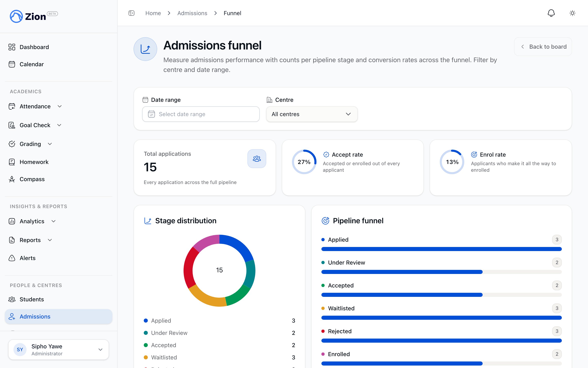The height and width of the screenshot is (368, 588).
Task: Expand the Goal Check chevron
Action: coord(59,125)
